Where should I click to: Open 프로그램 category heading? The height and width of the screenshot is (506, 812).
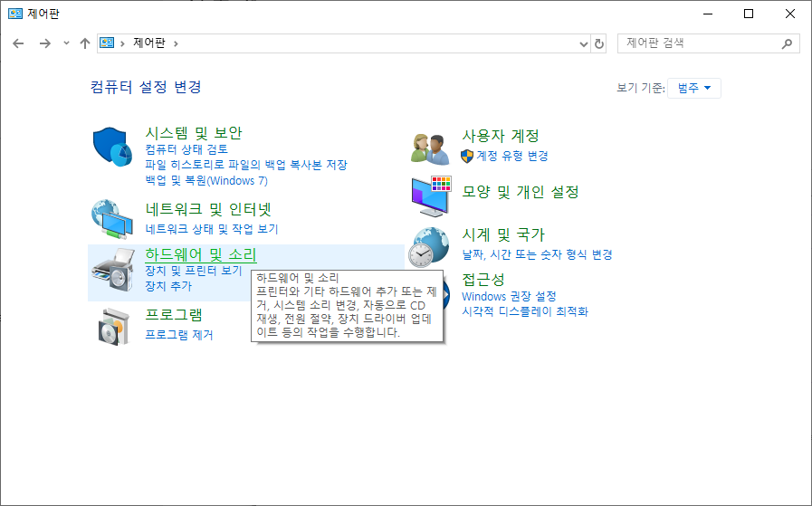tap(174, 314)
